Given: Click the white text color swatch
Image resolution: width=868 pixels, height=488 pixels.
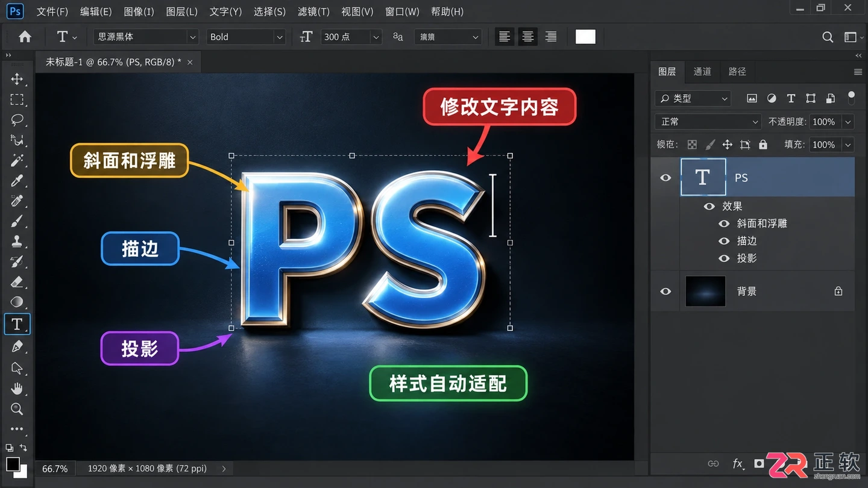Looking at the screenshot, I should 585,37.
